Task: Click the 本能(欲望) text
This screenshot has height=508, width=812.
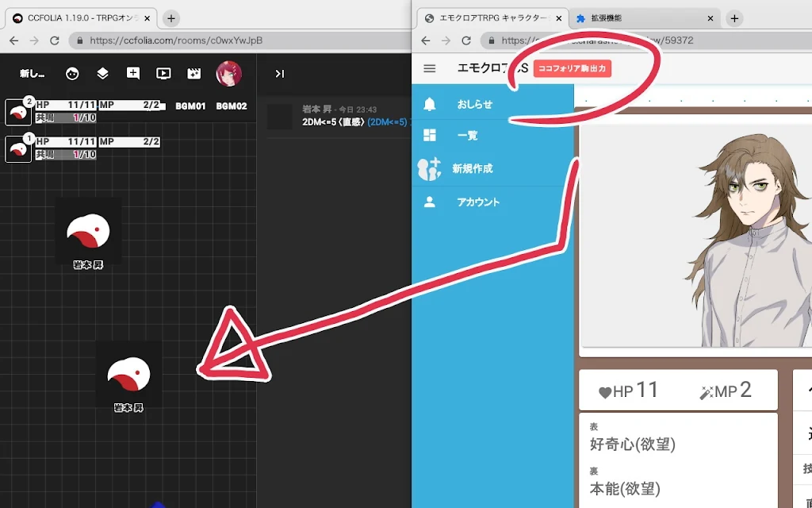Action: coord(625,489)
